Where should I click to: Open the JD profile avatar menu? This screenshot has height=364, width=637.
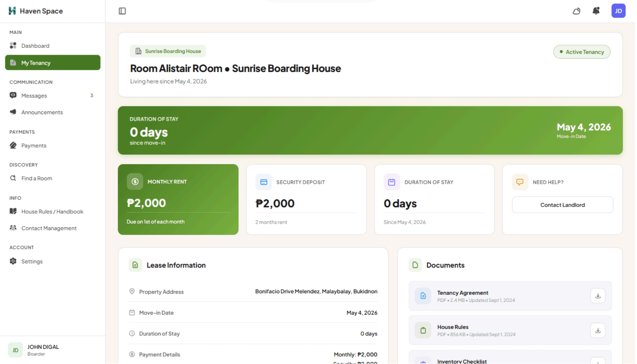tap(618, 11)
